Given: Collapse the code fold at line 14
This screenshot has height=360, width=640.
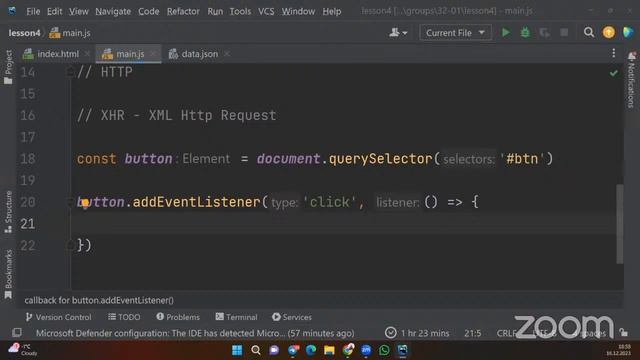Looking at the screenshot, I should (x=70, y=72).
